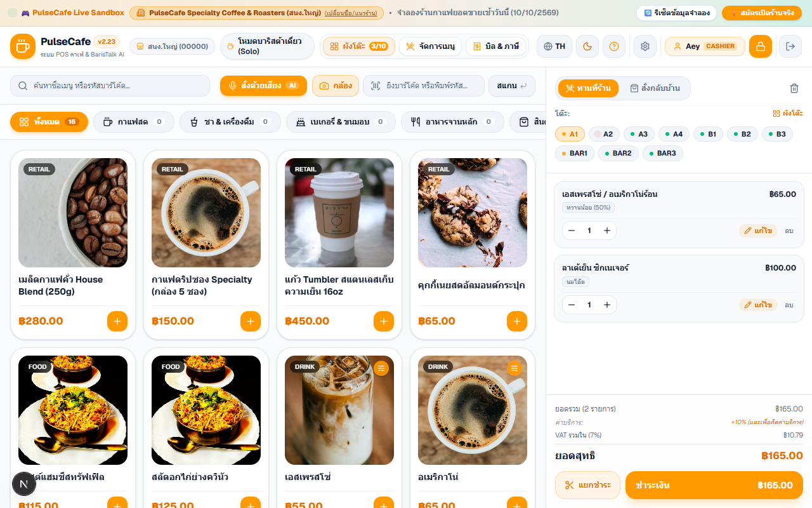Filter menu by bakery category
The width and height of the screenshot is (812, 508).
pos(341,122)
